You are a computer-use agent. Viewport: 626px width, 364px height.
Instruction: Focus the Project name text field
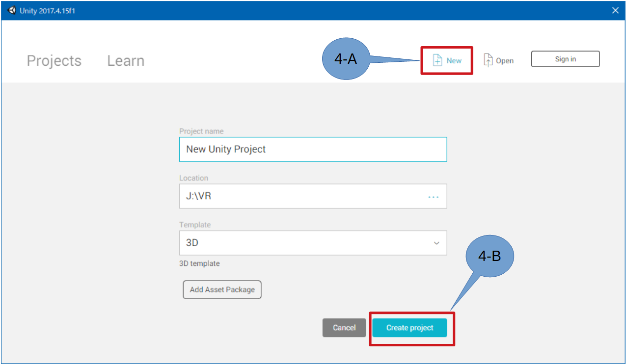(313, 149)
